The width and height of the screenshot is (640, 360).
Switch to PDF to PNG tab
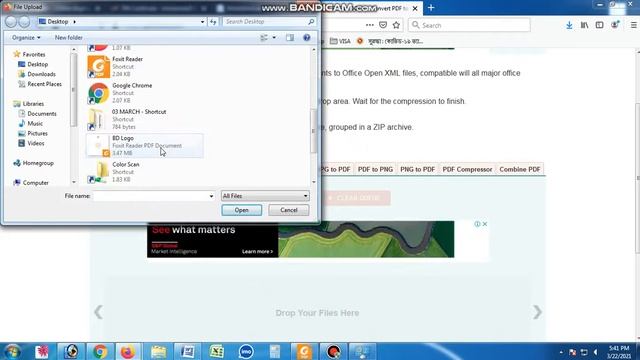point(375,169)
